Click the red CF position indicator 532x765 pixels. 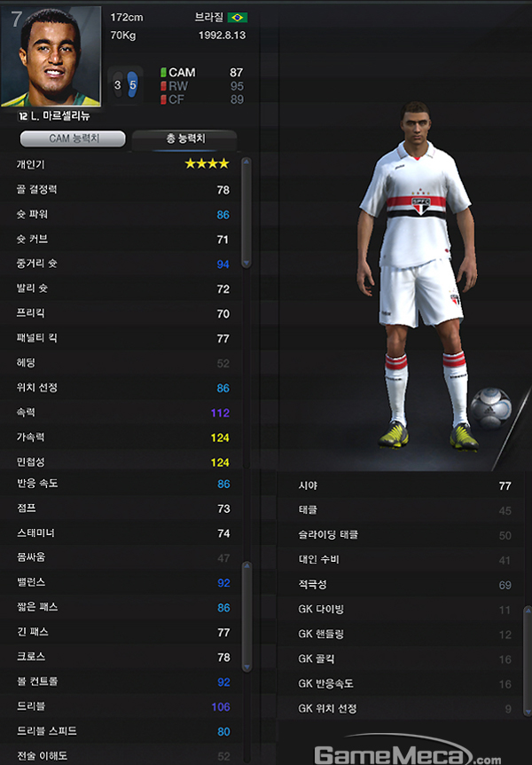[x=163, y=99]
